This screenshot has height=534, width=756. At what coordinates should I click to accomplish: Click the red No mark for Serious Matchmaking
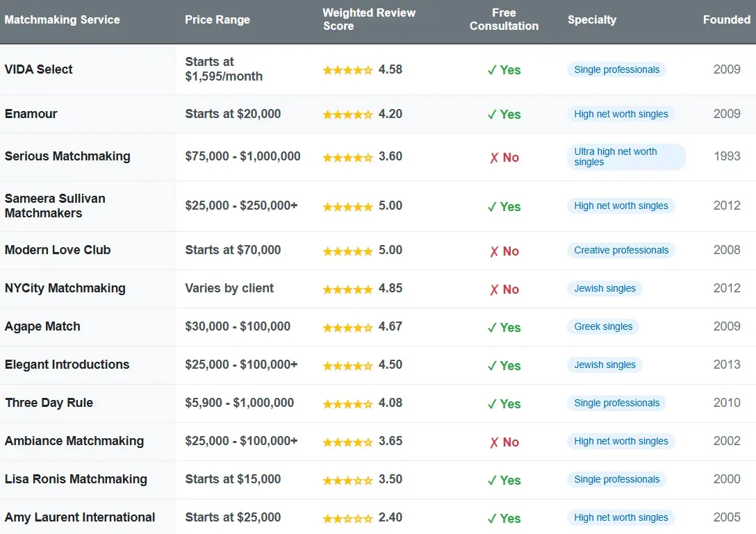(x=504, y=158)
